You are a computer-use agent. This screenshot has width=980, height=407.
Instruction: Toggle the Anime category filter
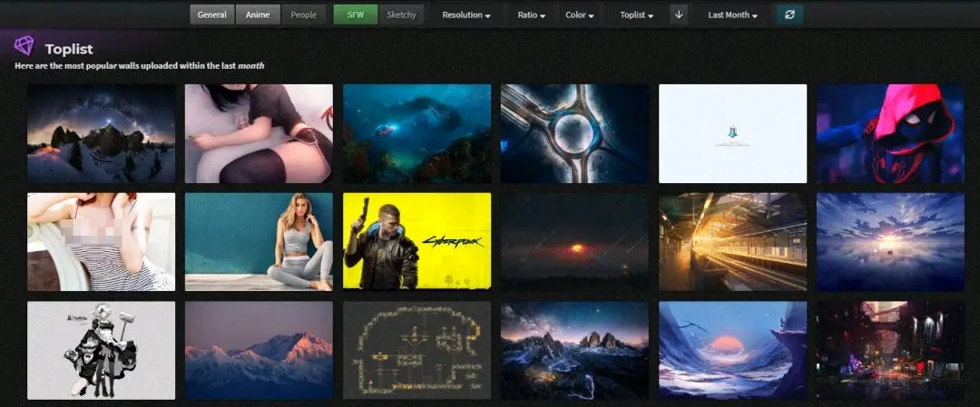[258, 15]
